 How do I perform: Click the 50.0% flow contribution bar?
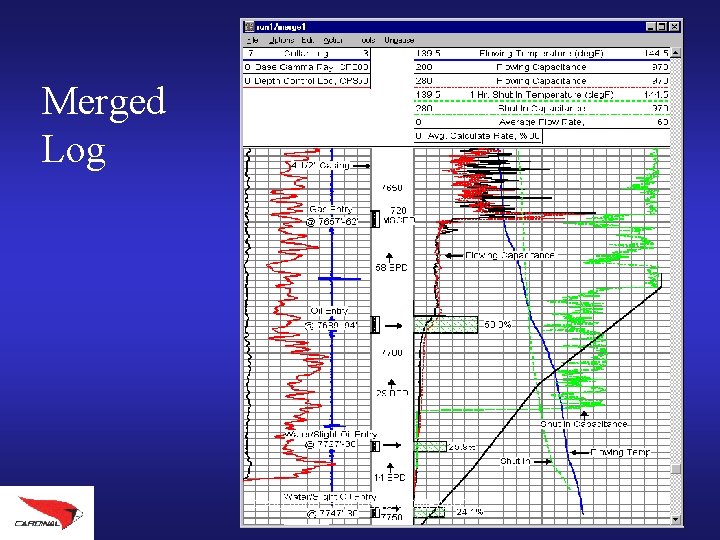click(x=446, y=325)
